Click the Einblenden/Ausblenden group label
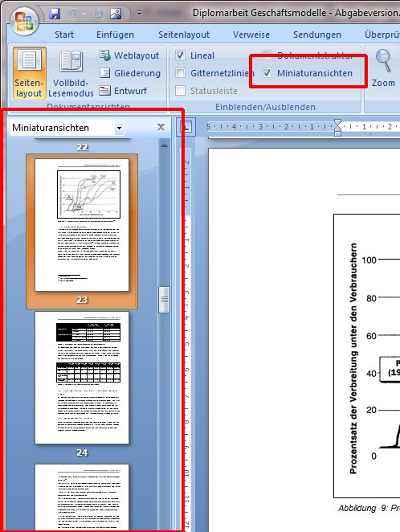The height and width of the screenshot is (532, 400). (x=265, y=107)
